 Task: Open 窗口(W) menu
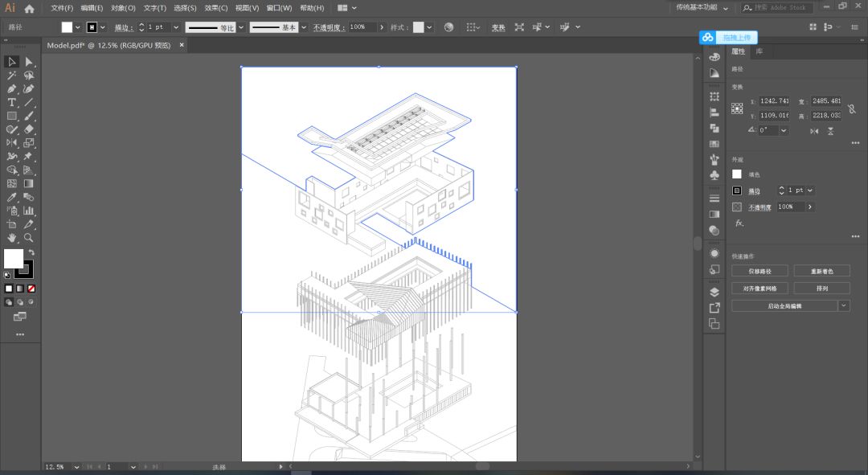[x=279, y=8]
